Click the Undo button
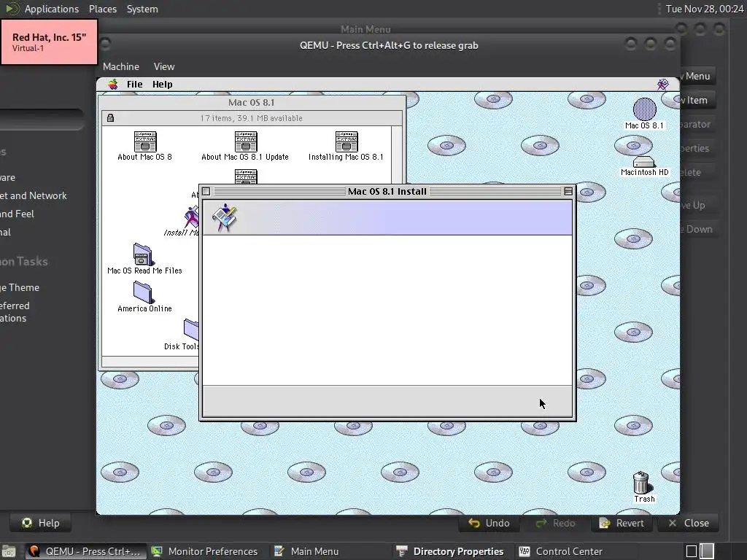This screenshot has width=747, height=560. 489,523
